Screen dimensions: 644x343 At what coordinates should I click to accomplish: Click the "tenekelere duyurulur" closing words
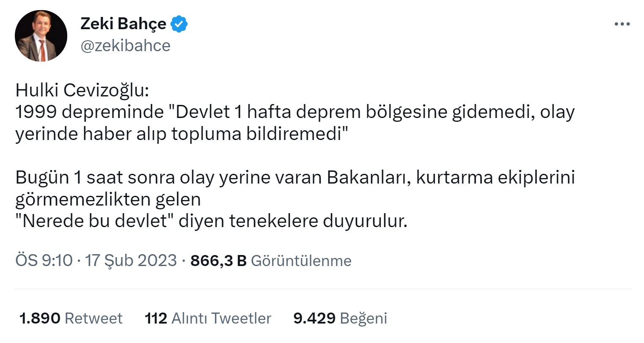click(x=318, y=222)
